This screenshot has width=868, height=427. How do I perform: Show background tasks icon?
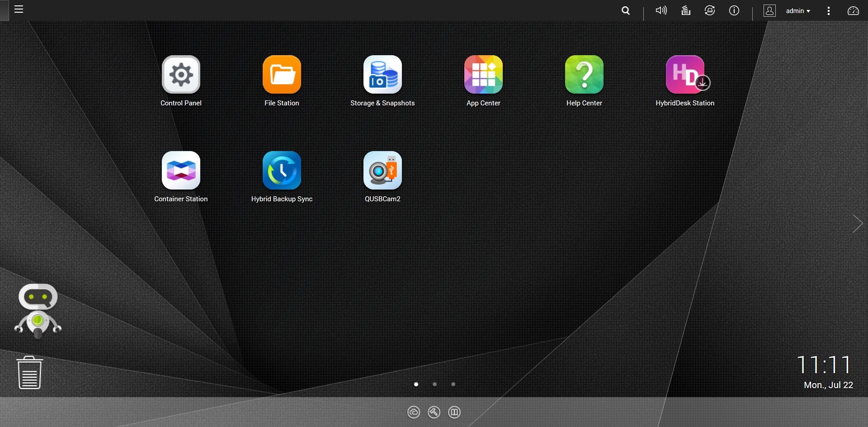[686, 10]
